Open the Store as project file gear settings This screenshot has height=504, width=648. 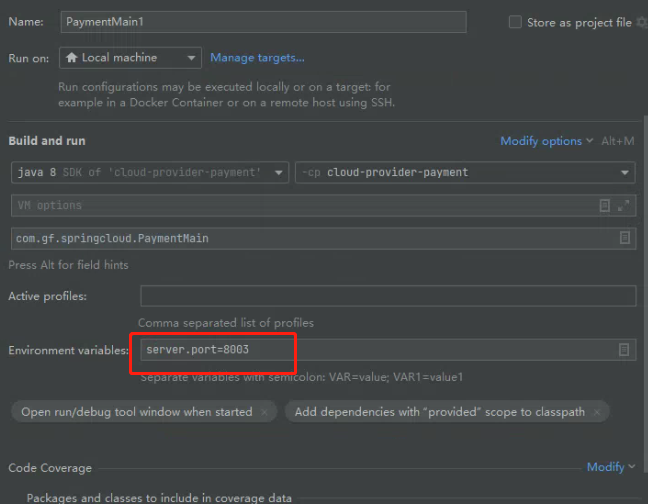pos(642,22)
